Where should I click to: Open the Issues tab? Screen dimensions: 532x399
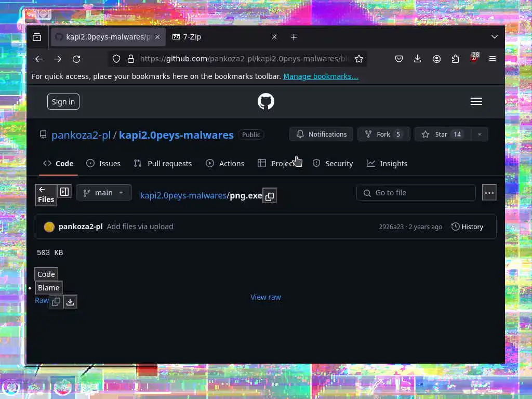pos(103,164)
